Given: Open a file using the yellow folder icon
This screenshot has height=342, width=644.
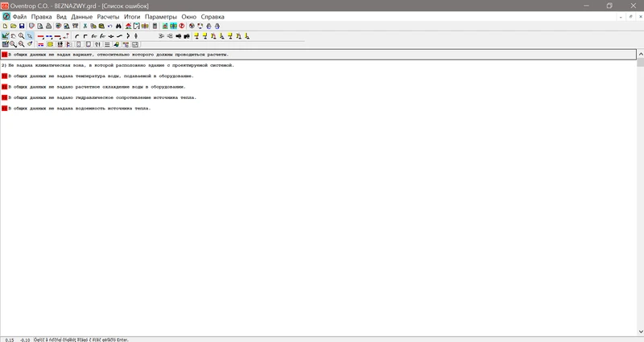Looking at the screenshot, I should 14,26.
